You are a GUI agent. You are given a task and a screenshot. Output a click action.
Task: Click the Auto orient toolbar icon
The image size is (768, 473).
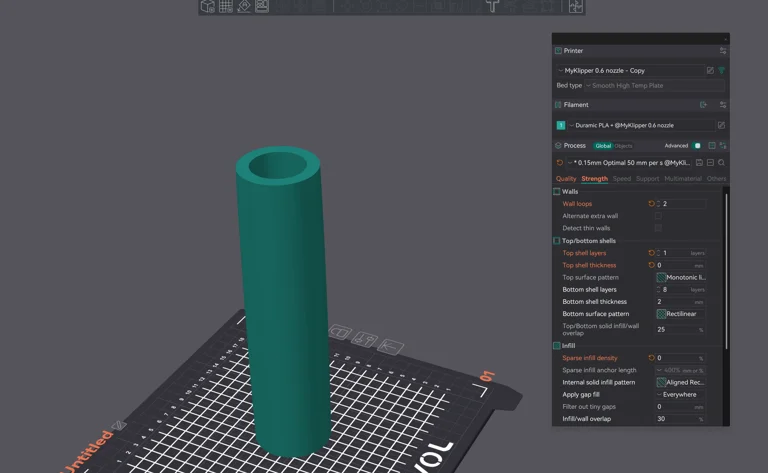[244, 6]
